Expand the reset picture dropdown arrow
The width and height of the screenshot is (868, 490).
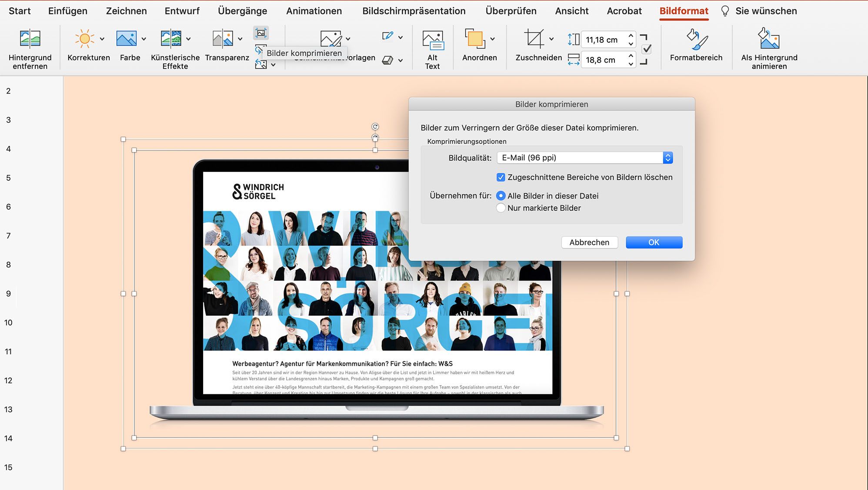[x=273, y=65]
